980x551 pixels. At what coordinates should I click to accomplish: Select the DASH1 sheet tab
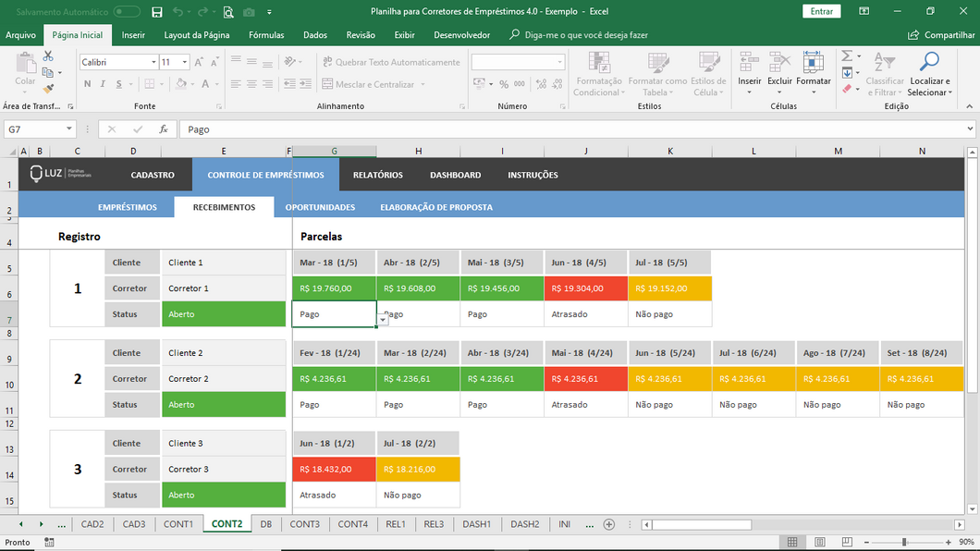coord(477,524)
